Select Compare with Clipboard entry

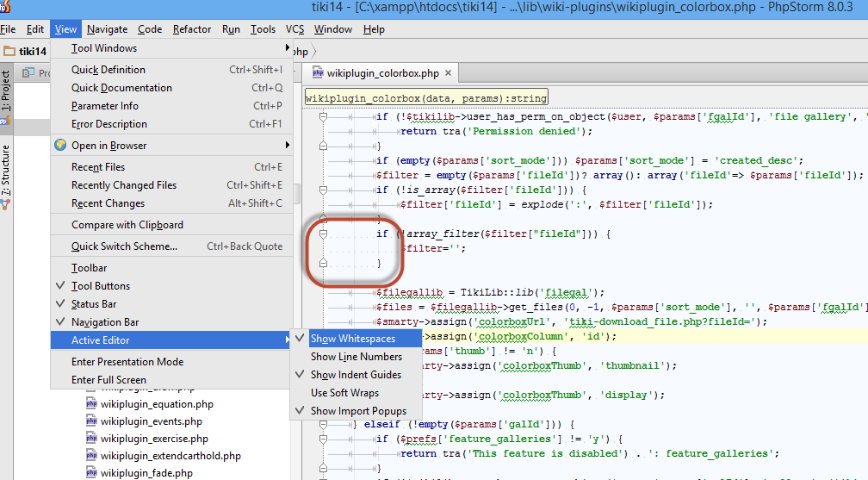171,225
